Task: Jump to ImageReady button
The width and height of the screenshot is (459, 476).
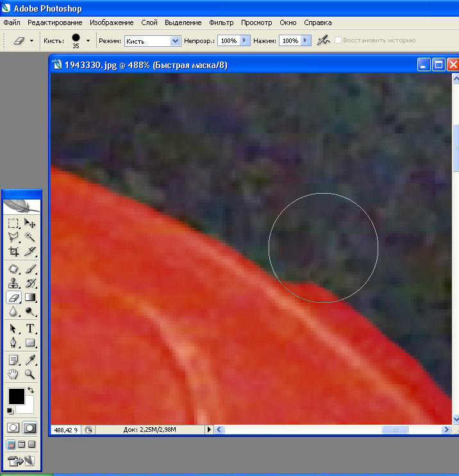Action: (x=21, y=461)
